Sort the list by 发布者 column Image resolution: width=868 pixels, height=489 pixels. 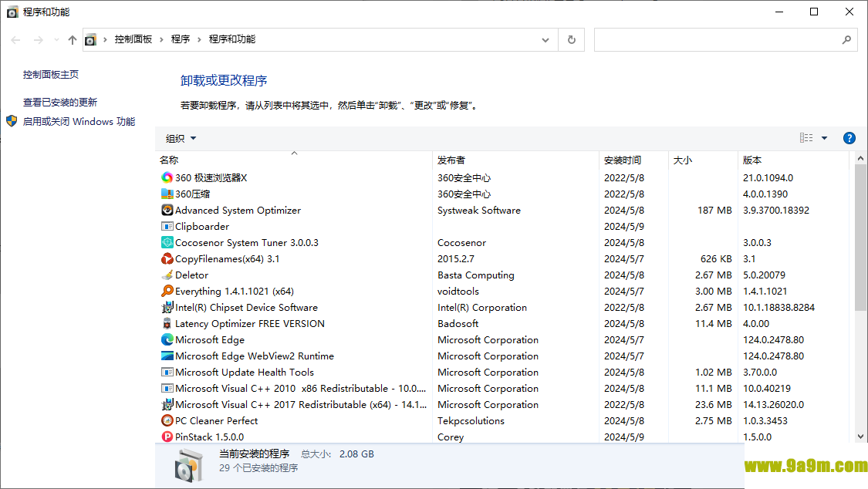(x=515, y=160)
